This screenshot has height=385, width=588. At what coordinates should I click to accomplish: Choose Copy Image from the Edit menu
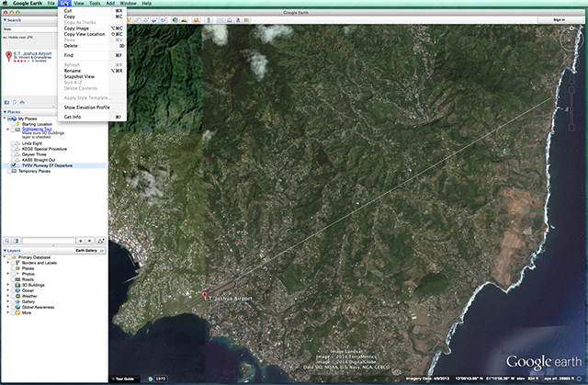92,28
